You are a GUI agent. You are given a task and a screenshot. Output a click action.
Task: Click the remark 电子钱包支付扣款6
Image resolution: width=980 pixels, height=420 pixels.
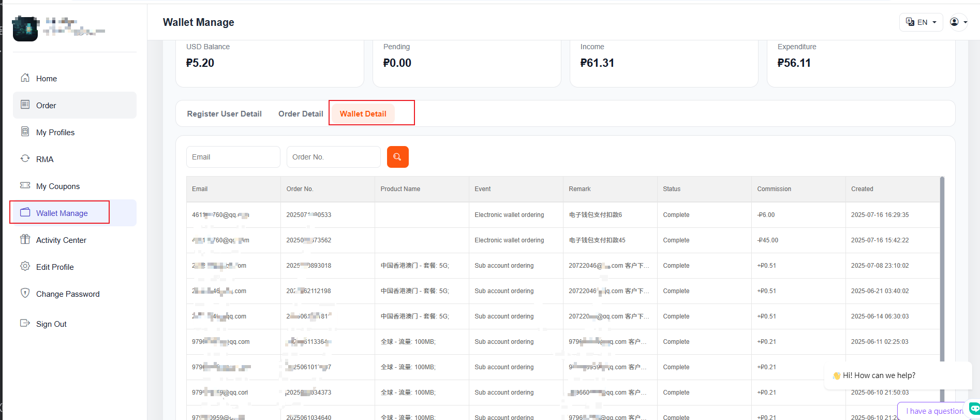point(596,215)
